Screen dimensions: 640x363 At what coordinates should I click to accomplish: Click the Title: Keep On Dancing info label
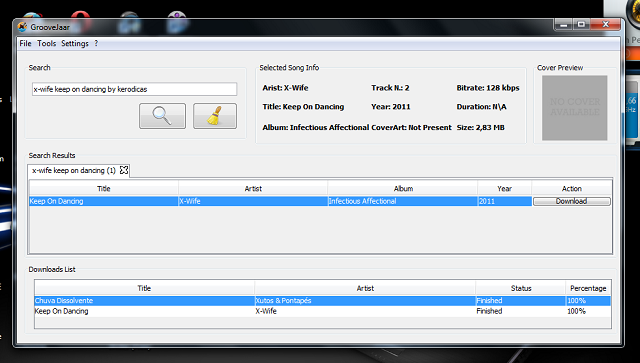(303, 107)
